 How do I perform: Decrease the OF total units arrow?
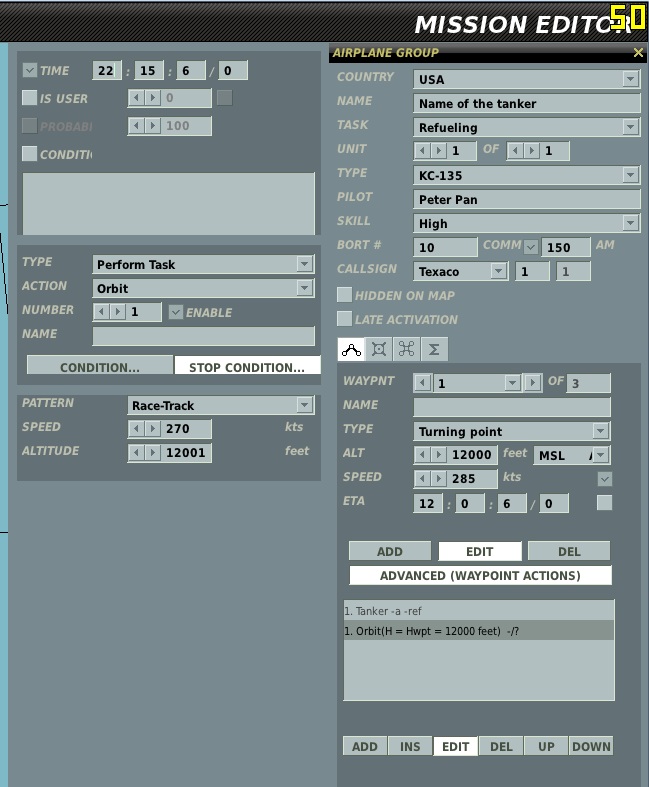pyautogui.click(x=515, y=151)
